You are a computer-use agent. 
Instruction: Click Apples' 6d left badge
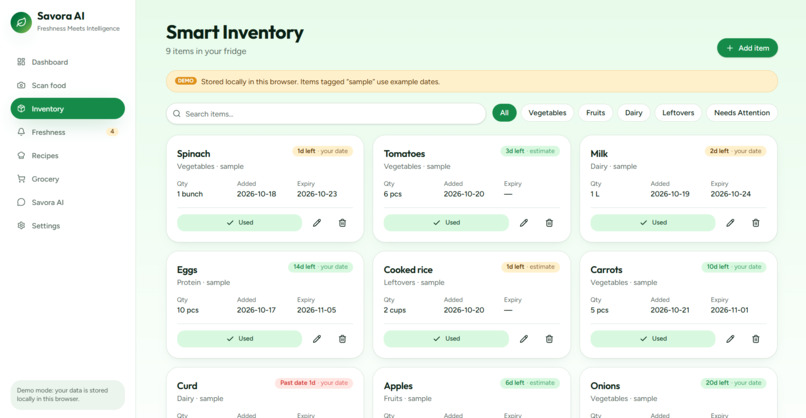530,383
